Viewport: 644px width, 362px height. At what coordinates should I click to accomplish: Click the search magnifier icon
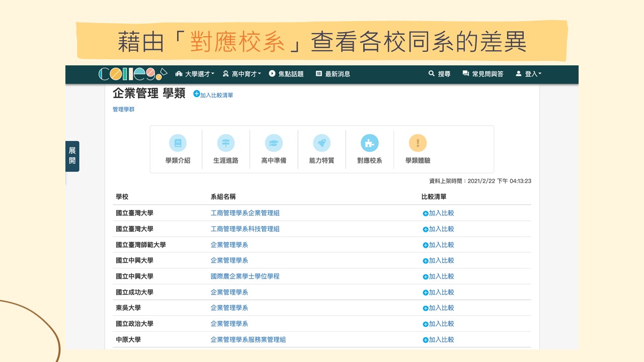(432, 73)
